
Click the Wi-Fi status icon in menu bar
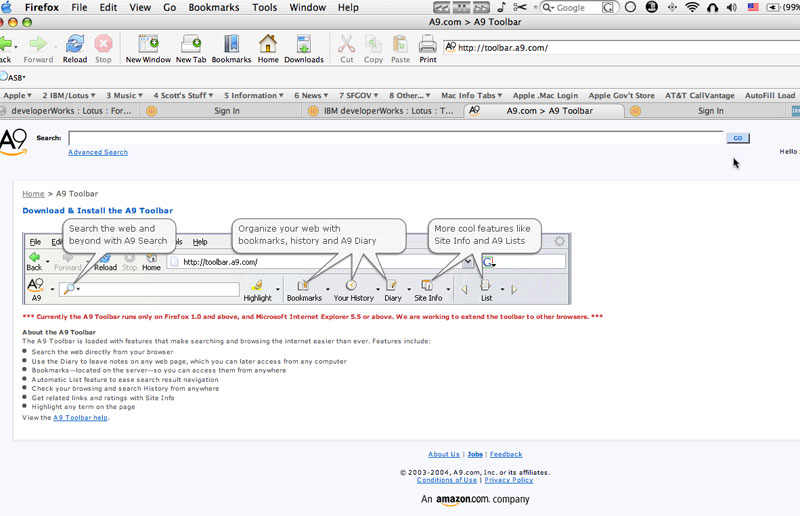[x=692, y=7]
